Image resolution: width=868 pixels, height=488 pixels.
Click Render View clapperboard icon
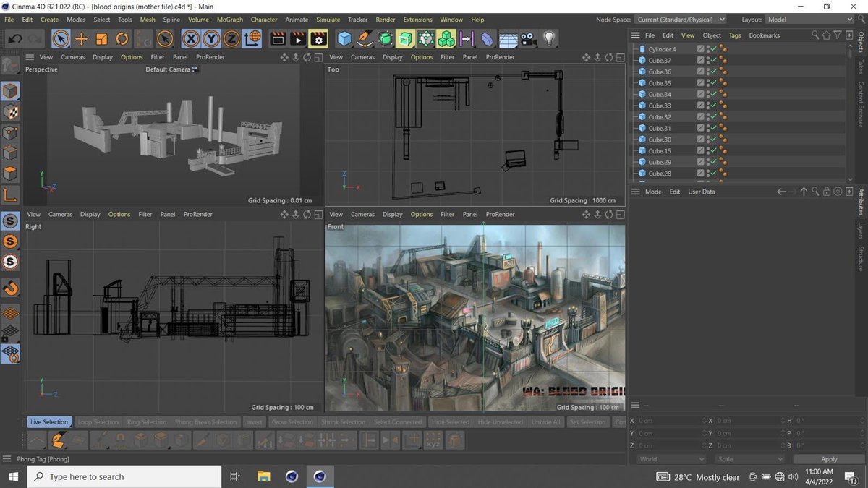[278, 38]
